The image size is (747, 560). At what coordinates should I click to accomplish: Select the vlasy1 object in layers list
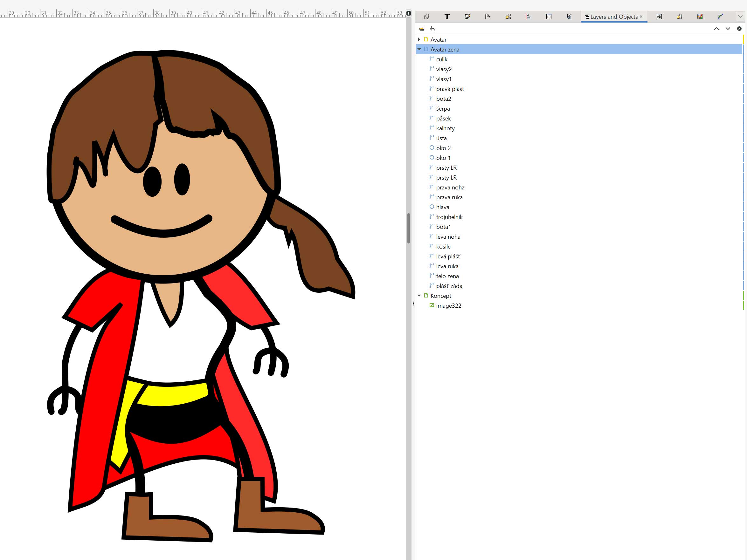[443, 79]
